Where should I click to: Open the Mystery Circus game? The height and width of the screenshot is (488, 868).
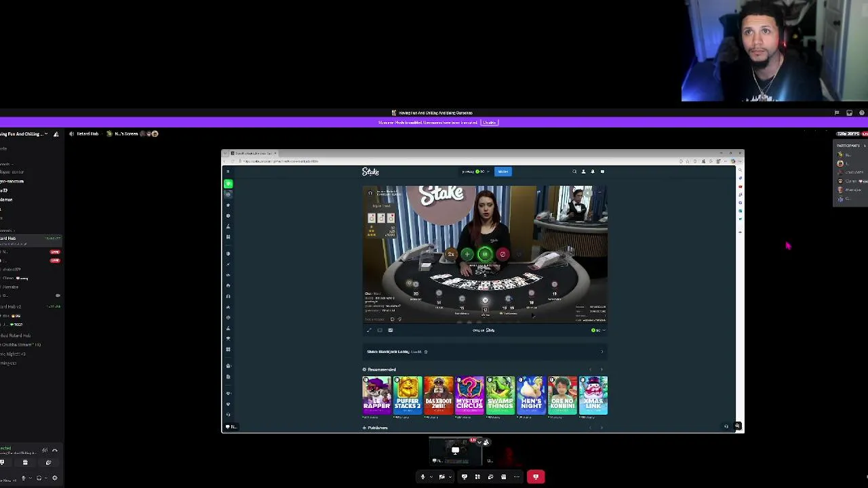pos(469,395)
